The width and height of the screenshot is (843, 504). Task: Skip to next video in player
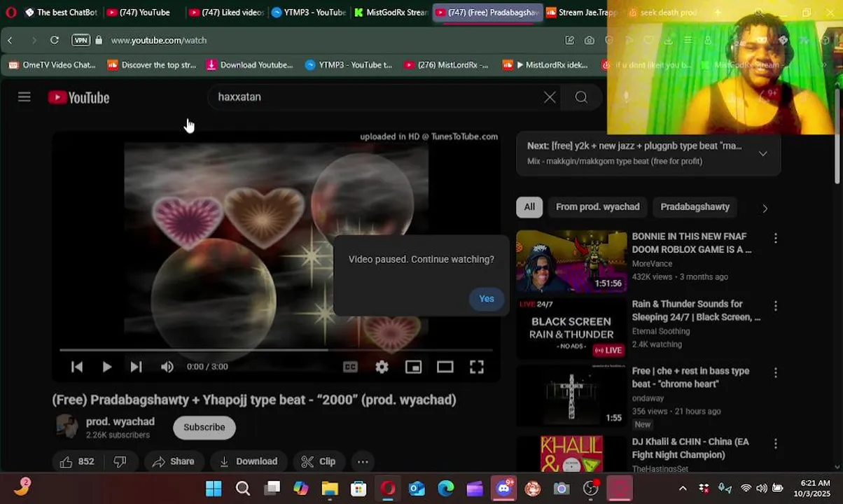pyautogui.click(x=137, y=367)
